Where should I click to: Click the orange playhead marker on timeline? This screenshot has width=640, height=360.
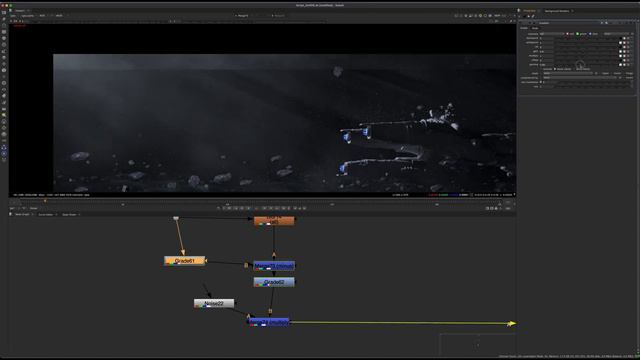click(x=45, y=201)
